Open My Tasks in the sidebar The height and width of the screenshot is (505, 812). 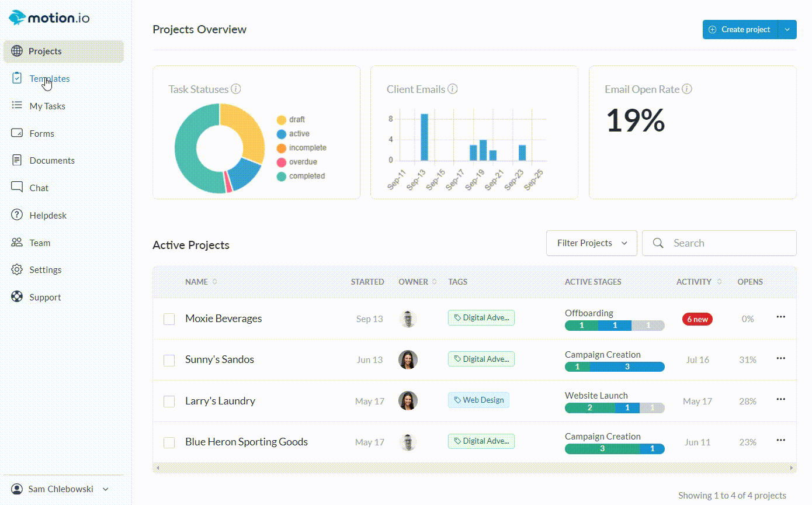point(47,106)
